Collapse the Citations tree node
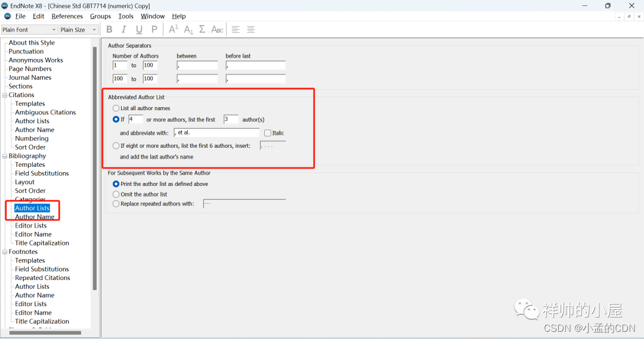Image resolution: width=644 pixels, height=339 pixels. tap(5, 95)
